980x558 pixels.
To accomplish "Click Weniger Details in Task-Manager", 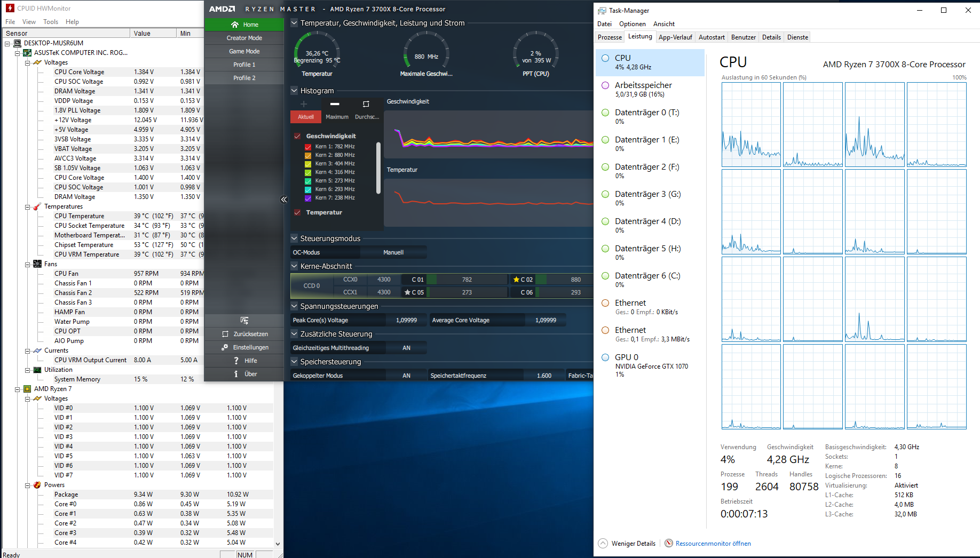I will point(627,544).
